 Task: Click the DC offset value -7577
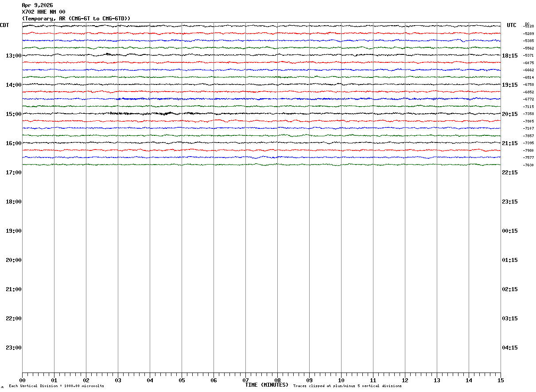(528, 158)
